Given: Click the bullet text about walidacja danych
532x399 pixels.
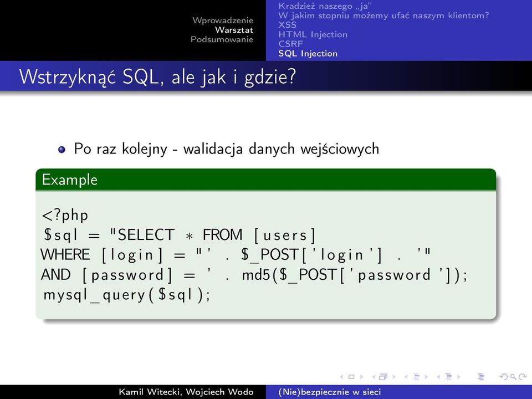Looking at the screenshot, I should coord(226,149).
